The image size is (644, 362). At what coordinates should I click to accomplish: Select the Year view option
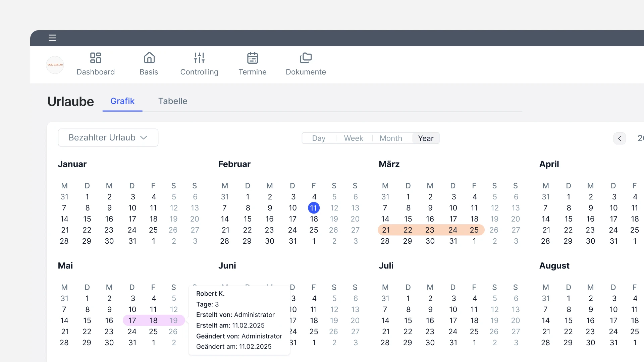(426, 138)
